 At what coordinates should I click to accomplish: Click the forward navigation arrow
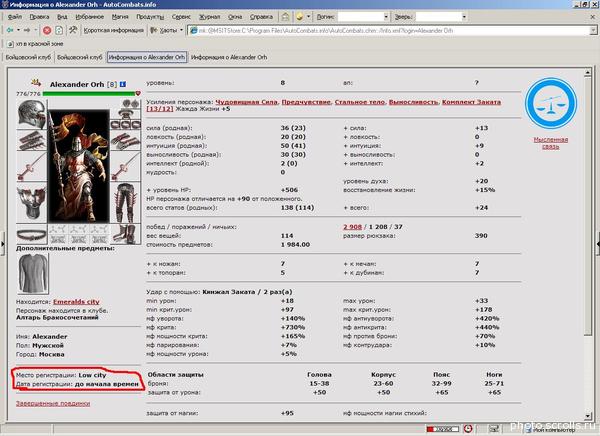pos(27,30)
